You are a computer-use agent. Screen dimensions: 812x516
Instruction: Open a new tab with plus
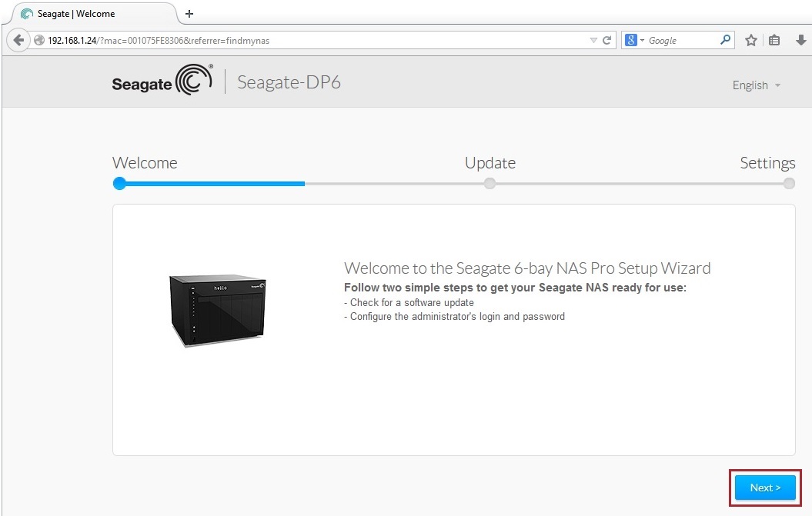(x=189, y=13)
